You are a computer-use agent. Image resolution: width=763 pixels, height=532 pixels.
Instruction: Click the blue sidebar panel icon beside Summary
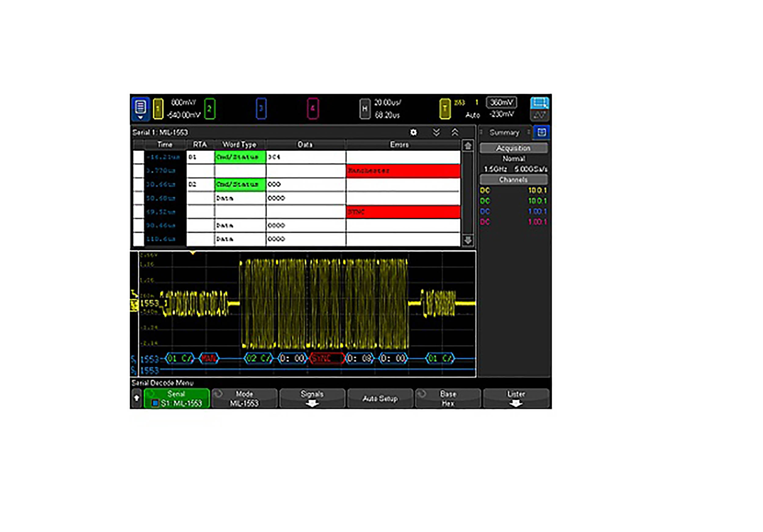[541, 132]
